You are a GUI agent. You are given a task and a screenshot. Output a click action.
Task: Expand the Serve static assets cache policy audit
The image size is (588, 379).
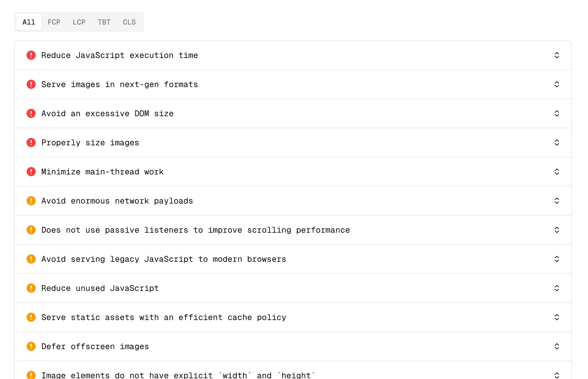556,317
